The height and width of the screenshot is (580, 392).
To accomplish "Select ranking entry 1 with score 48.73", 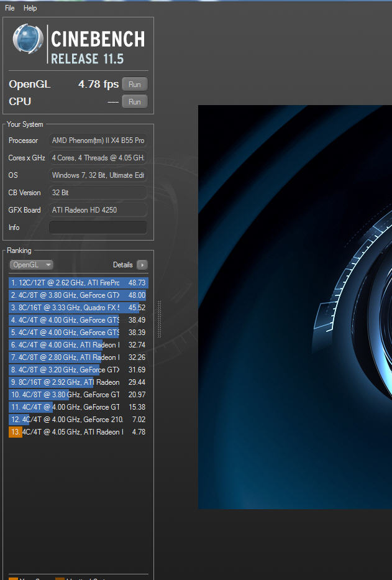I will (78, 283).
